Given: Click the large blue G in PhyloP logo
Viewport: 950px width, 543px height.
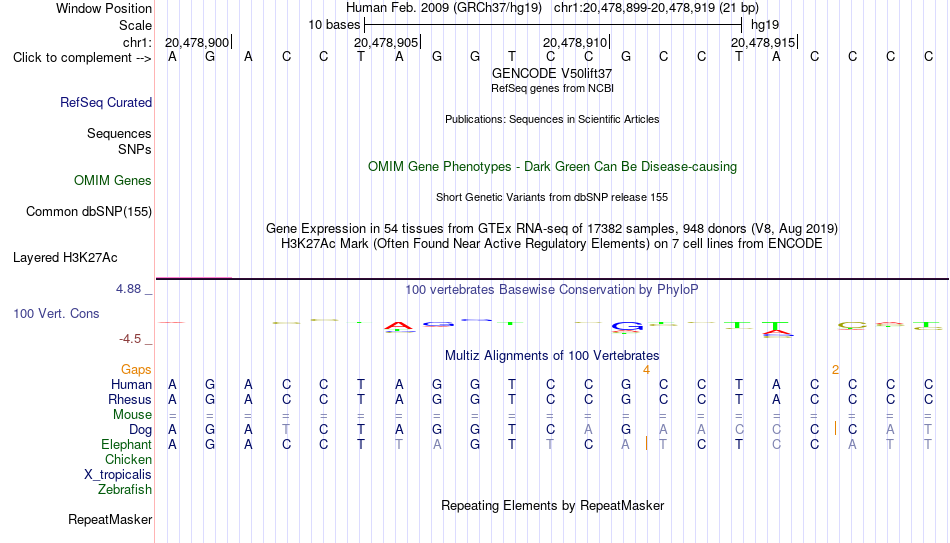Looking at the screenshot, I should coord(627,327).
